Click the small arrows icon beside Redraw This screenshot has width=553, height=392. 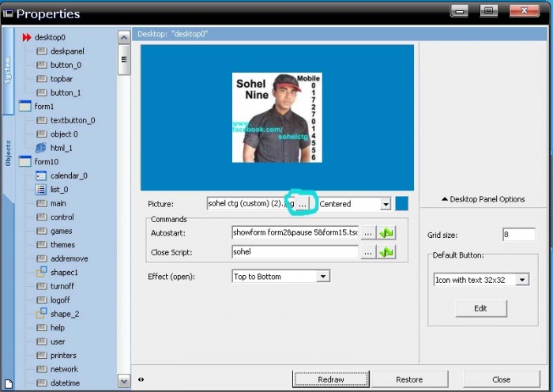[141, 379]
